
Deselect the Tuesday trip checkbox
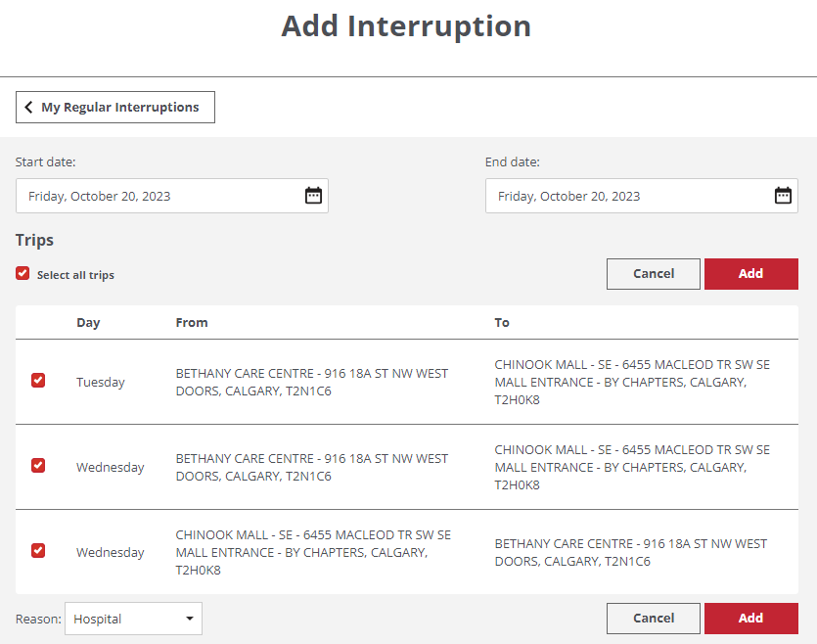click(x=37, y=381)
